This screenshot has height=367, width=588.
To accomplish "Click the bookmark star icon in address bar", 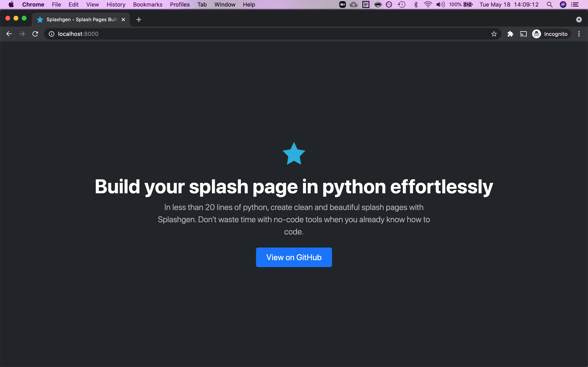I will point(494,34).
